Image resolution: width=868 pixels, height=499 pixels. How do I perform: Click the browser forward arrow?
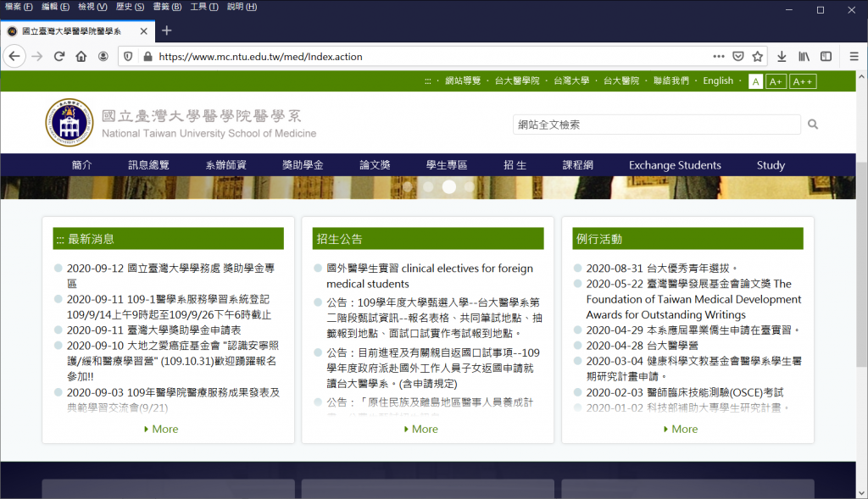pyautogui.click(x=37, y=57)
